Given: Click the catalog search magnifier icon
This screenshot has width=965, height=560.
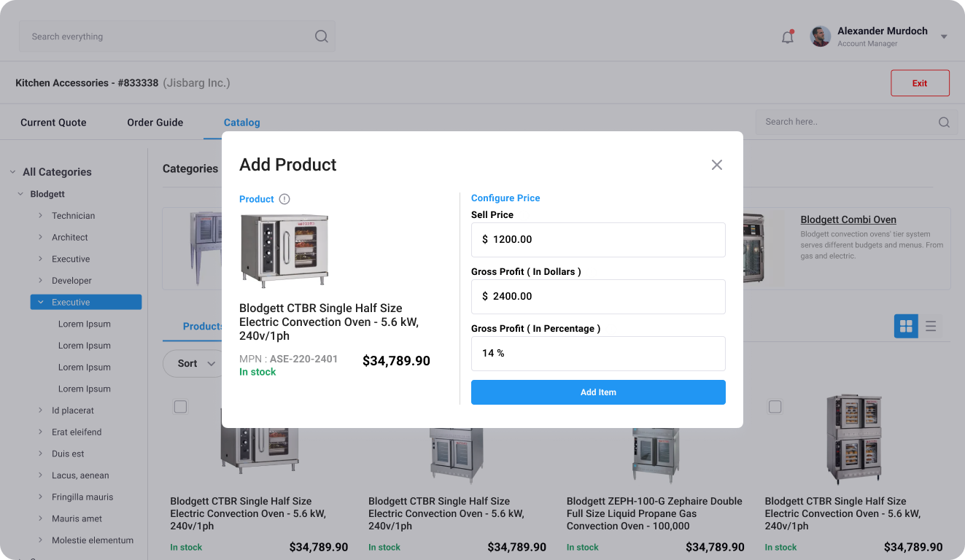Looking at the screenshot, I should (x=944, y=122).
